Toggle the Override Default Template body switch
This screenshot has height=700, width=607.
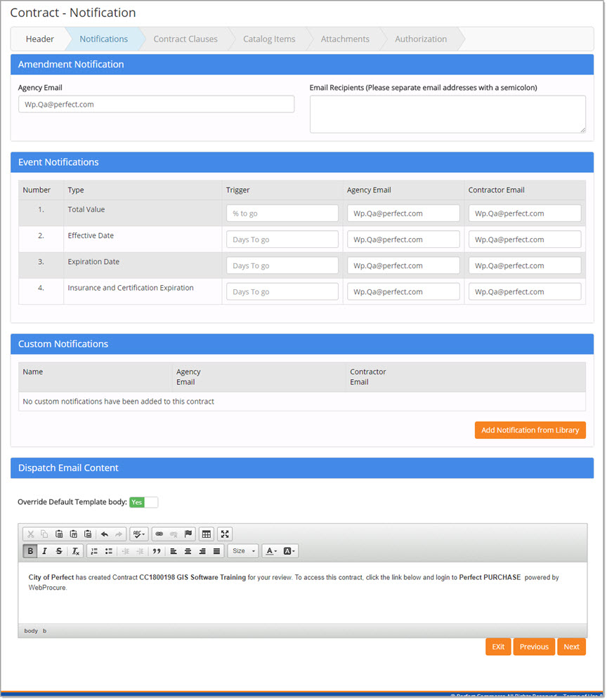pos(144,502)
